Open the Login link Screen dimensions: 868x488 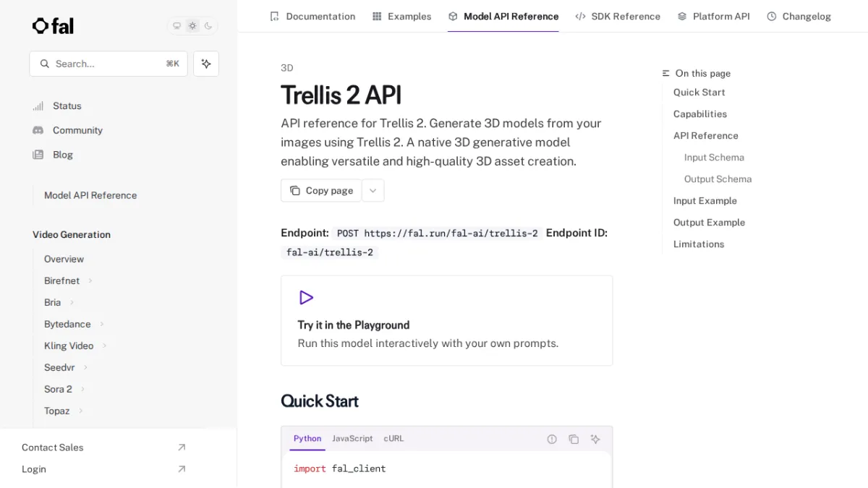[34, 469]
